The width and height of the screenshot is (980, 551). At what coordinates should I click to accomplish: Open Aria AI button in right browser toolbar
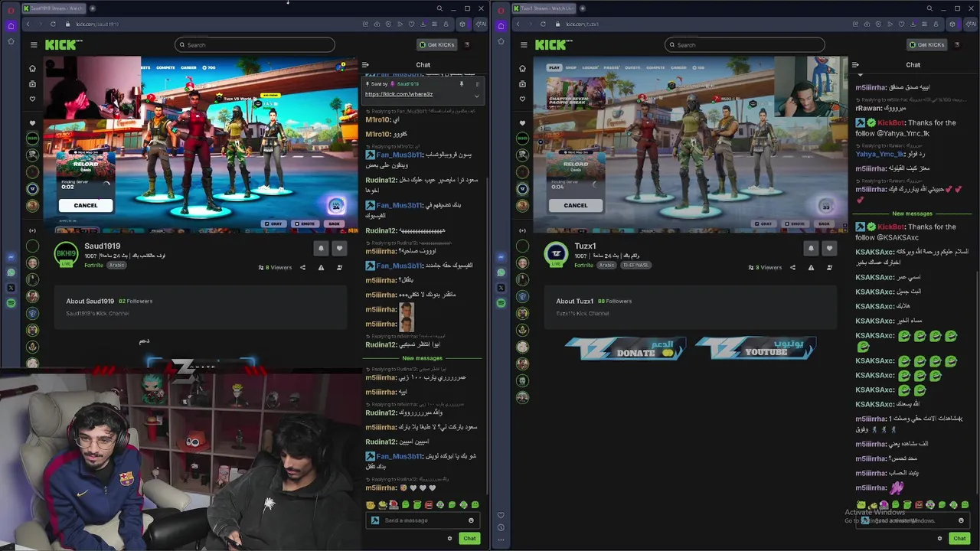pyautogui.click(x=970, y=24)
